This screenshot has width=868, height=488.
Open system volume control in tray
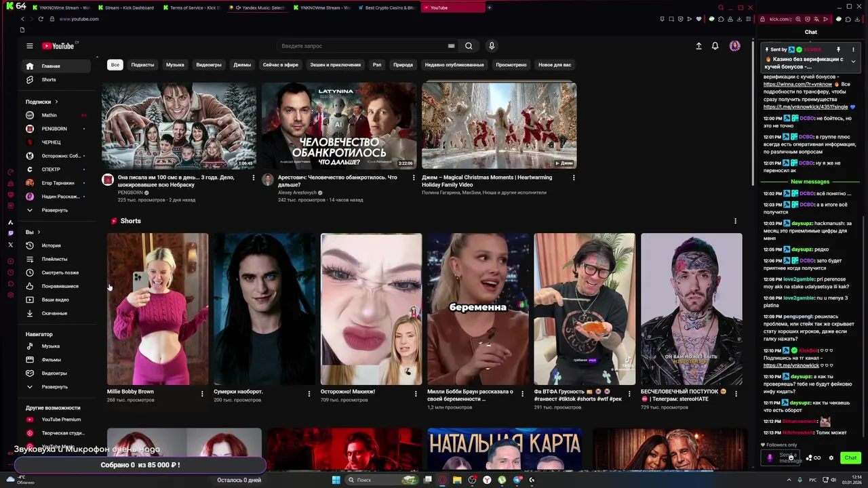click(833, 480)
